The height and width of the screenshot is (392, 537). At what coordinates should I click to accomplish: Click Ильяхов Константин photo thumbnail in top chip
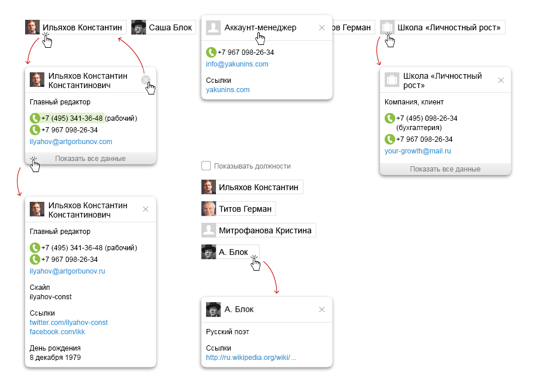pyautogui.click(x=33, y=27)
